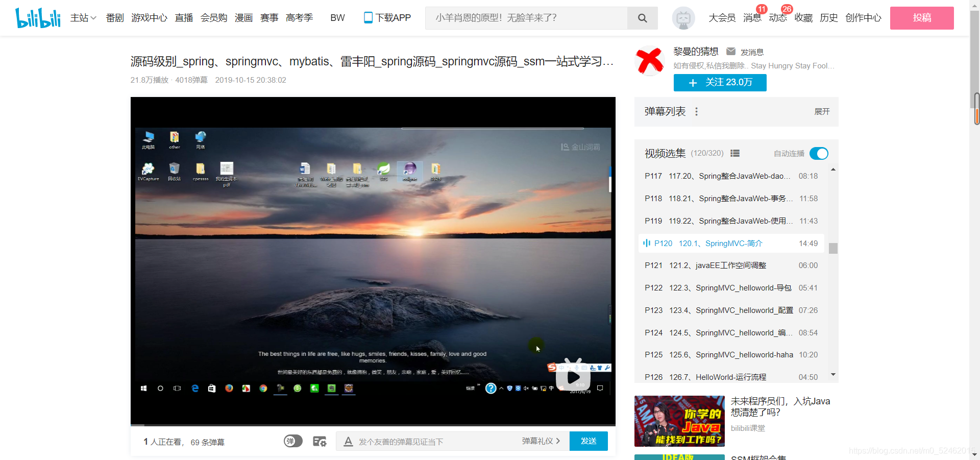Viewport: 980px width, 460px height.
Task: Focus the search input field
Action: 526,18
